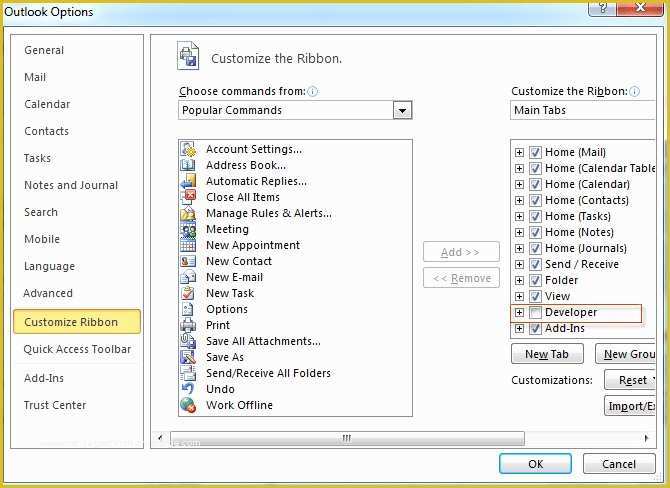Viewport: 670px width, 488px height.
Task: Click the Manage Rules & Alerts icon
Action: [188, 213]
